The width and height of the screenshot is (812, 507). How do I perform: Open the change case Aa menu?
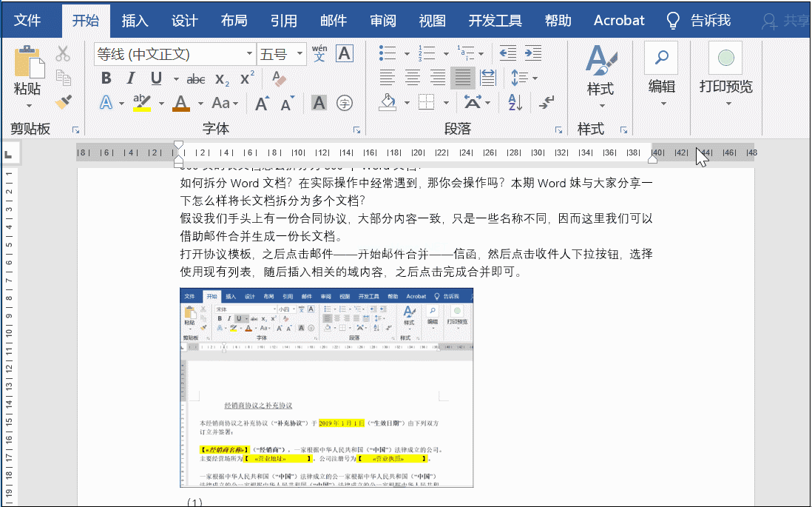[225, 103]
